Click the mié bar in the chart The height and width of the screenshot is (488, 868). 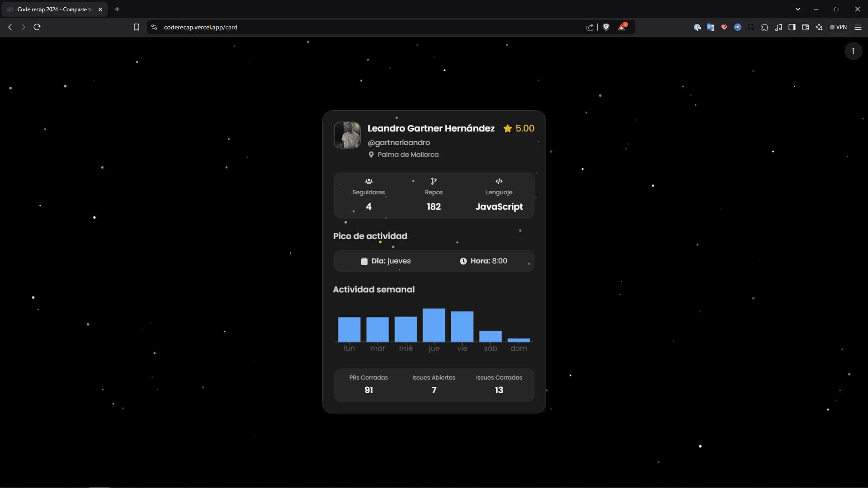pos(406,329)
